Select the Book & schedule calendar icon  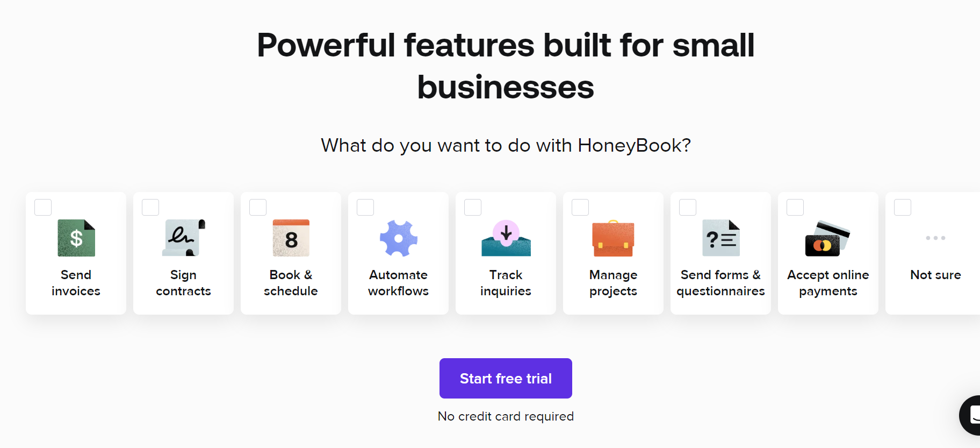[x=291, y=238]
